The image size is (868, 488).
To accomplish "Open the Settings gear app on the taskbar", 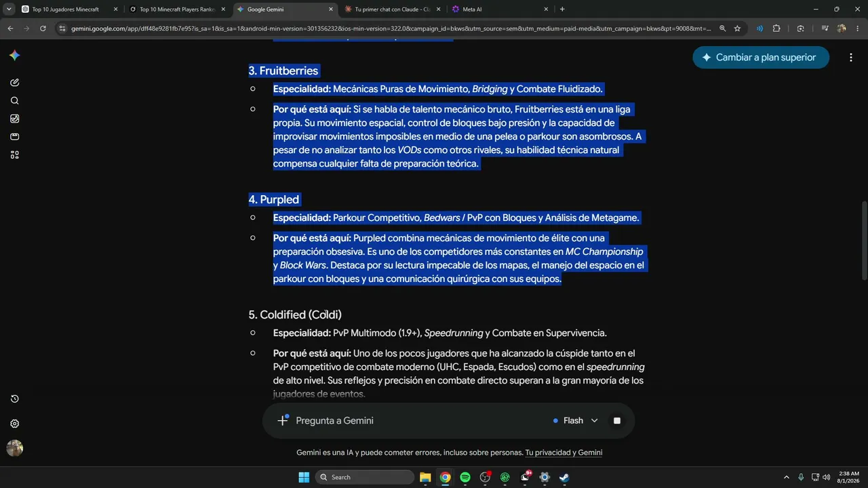I will tap(545, 477).
